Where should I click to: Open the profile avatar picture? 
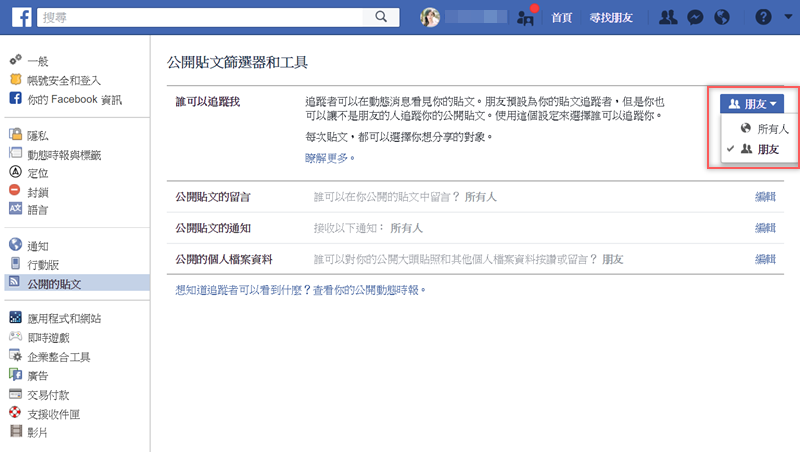click(430, 17)
